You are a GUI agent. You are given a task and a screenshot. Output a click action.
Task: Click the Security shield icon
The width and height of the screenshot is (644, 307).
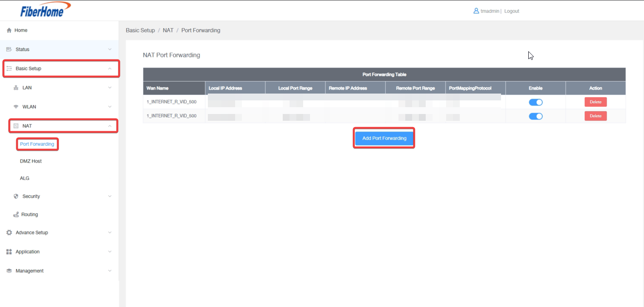(x=16, y=197)
